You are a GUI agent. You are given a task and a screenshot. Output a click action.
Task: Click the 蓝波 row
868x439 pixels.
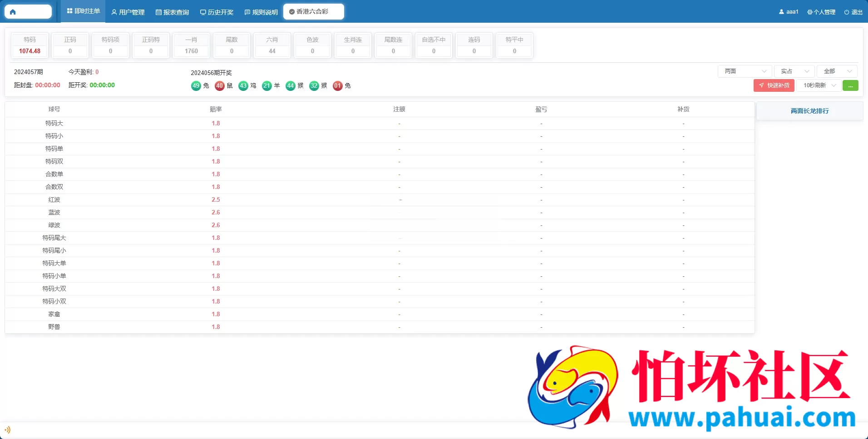pyautogui.click(x=380, y=213)
